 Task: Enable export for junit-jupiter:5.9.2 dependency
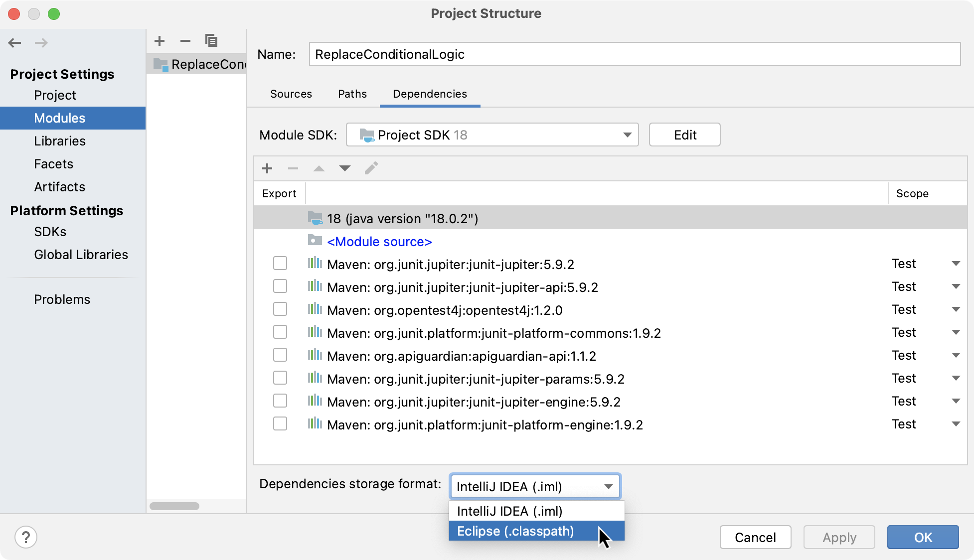coord(280,264)
